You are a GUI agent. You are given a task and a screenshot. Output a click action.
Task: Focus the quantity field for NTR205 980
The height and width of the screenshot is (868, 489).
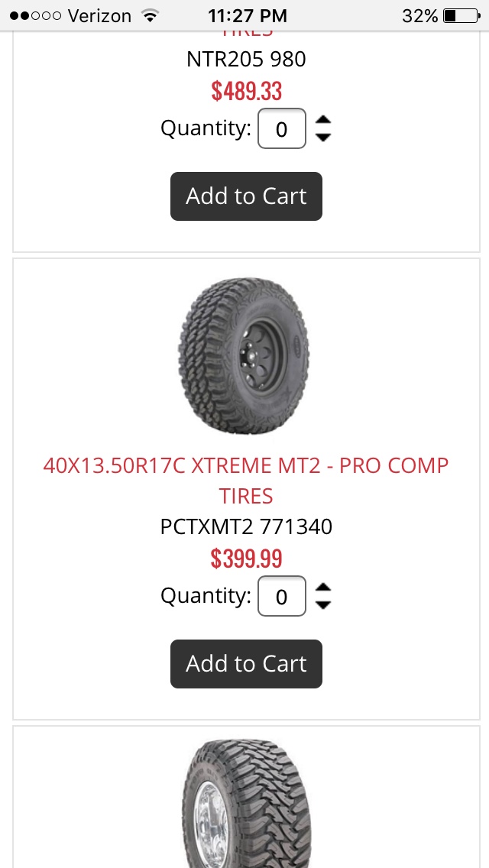pyautogui.click(x=282, y=128)
